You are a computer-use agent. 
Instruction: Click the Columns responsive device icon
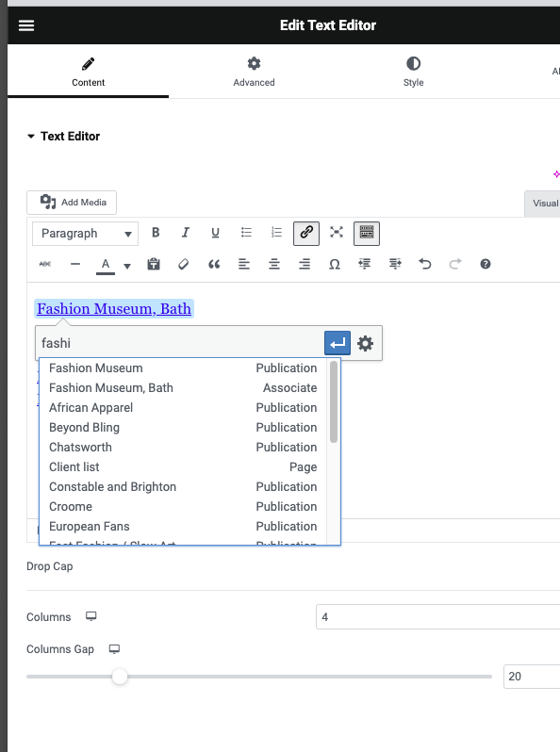pos(91,616)
